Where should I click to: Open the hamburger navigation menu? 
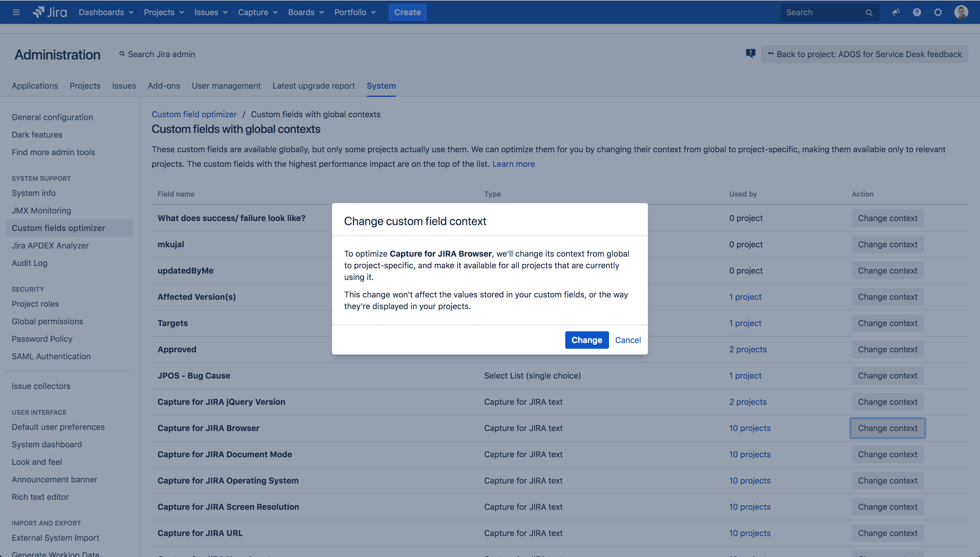pyautogui.click(x=16, y=12)
